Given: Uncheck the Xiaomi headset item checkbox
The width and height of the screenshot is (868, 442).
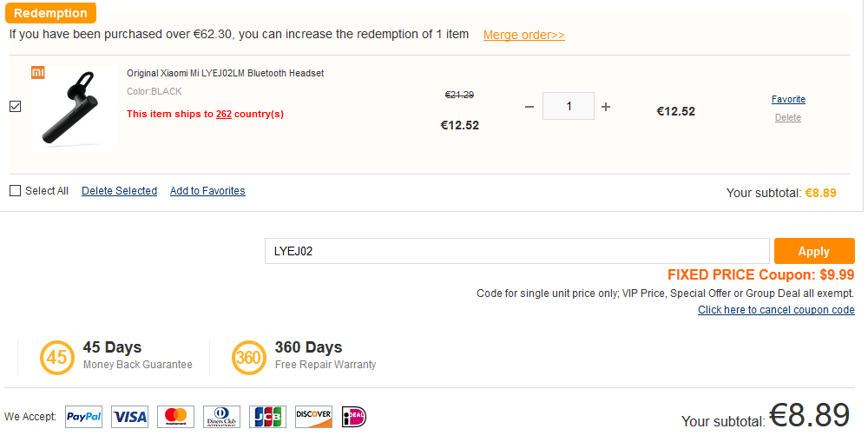Looking at the screenshot, I should (16, 107).
